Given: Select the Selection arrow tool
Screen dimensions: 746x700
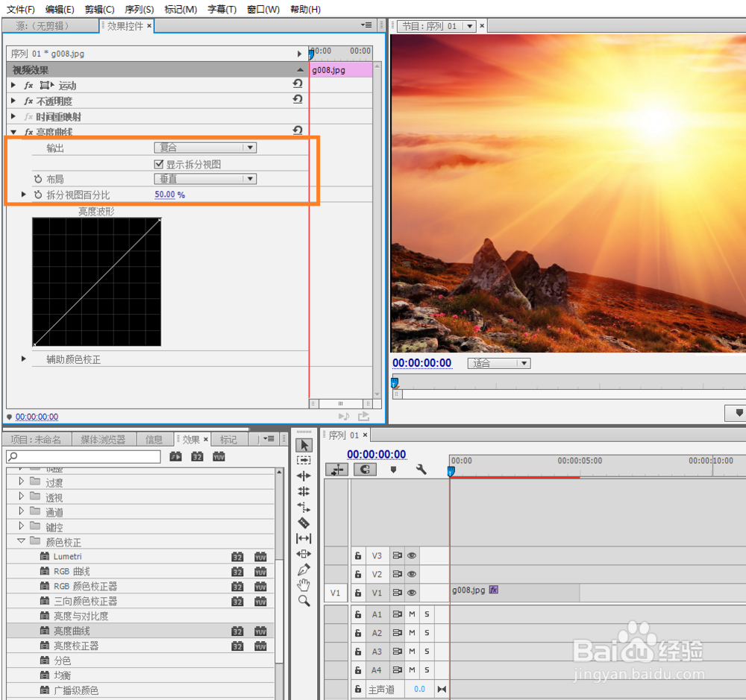Looking at the screenshot, I should [304, 445].
